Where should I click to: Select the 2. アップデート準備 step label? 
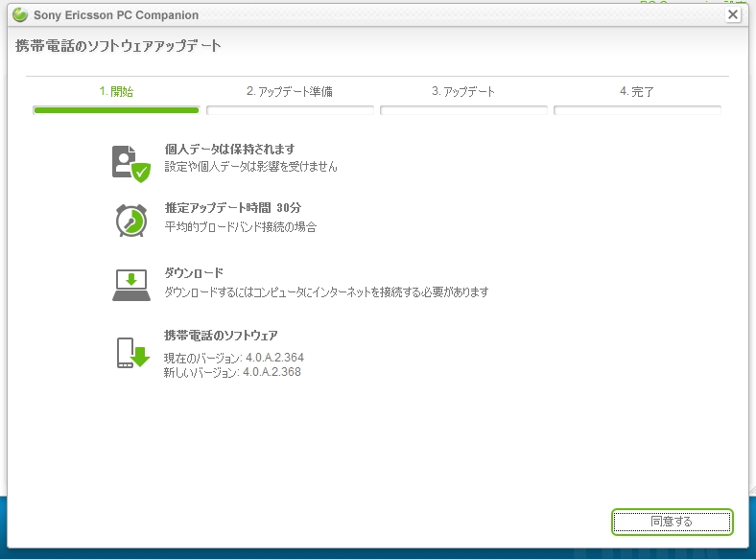pos(290,92)
